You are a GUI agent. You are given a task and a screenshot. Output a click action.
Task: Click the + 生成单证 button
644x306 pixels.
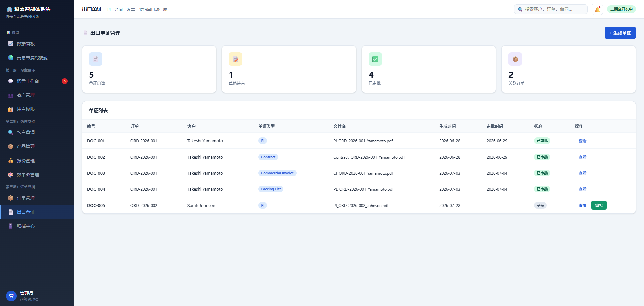pyautogui.click(x=620, y=33)
